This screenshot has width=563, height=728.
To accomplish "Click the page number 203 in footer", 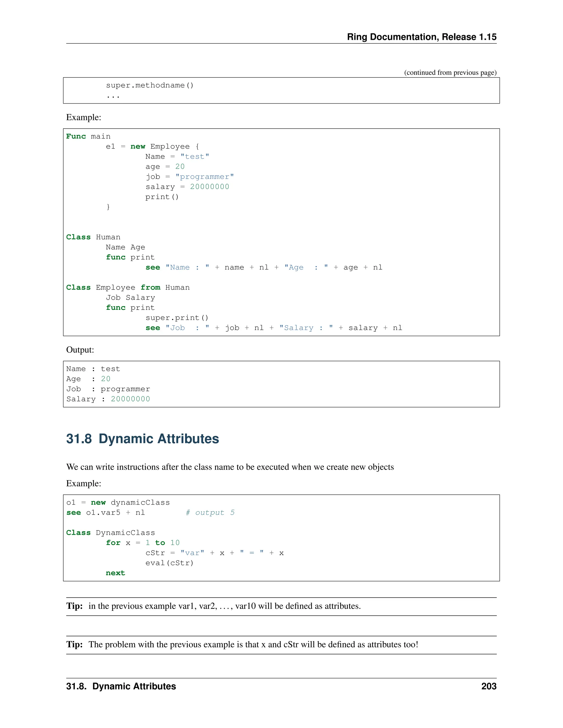I will click(x=489, y=686).
